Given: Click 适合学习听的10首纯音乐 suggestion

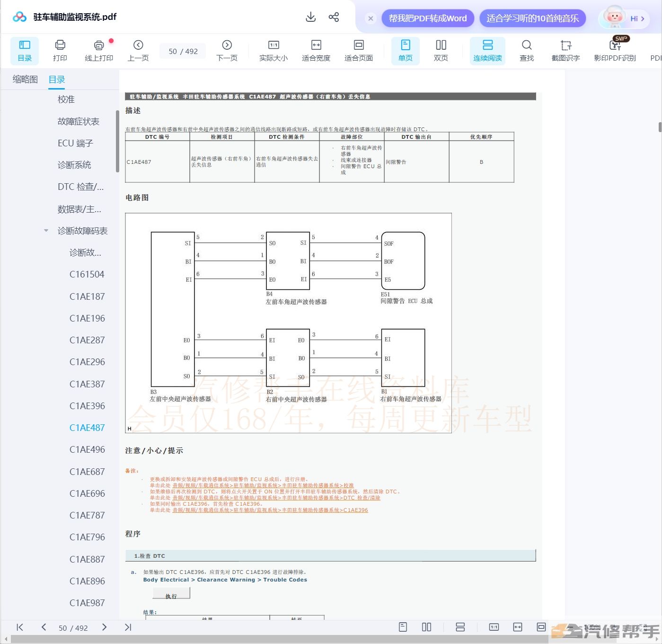Looking at the screenshot, I should point(532,18).
